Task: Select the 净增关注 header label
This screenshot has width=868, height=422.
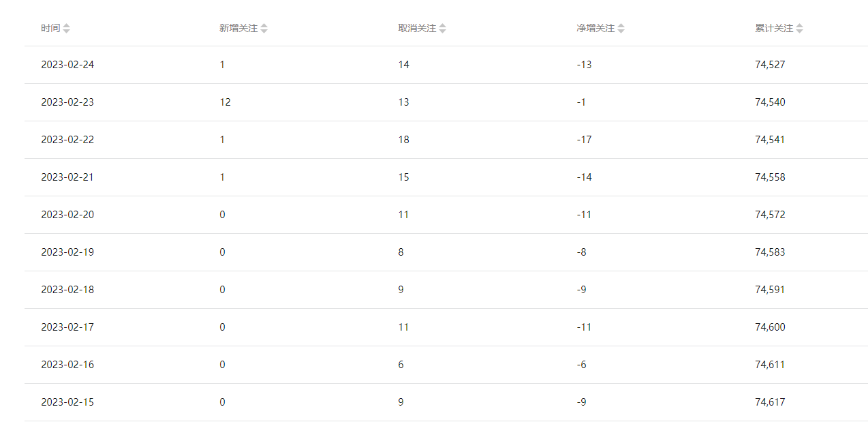Action: coord(595,29)
